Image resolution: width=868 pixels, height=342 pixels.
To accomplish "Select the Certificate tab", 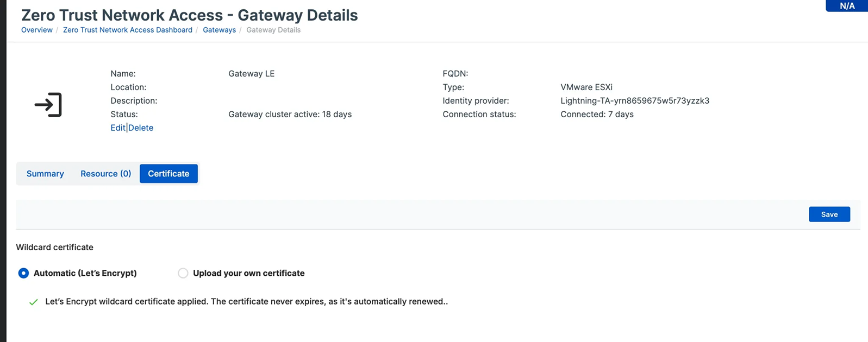I will 168,174.
